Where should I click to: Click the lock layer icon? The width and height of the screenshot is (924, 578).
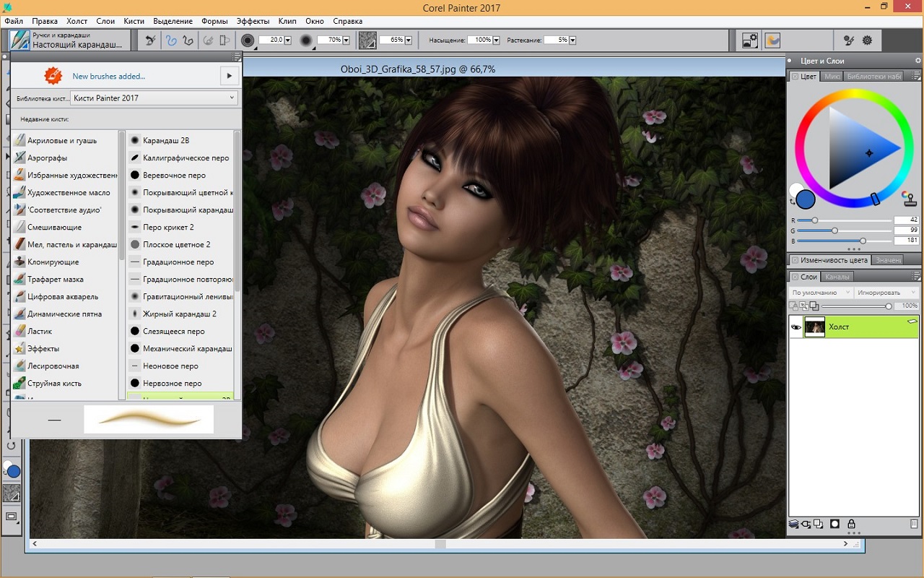point(851,524)
